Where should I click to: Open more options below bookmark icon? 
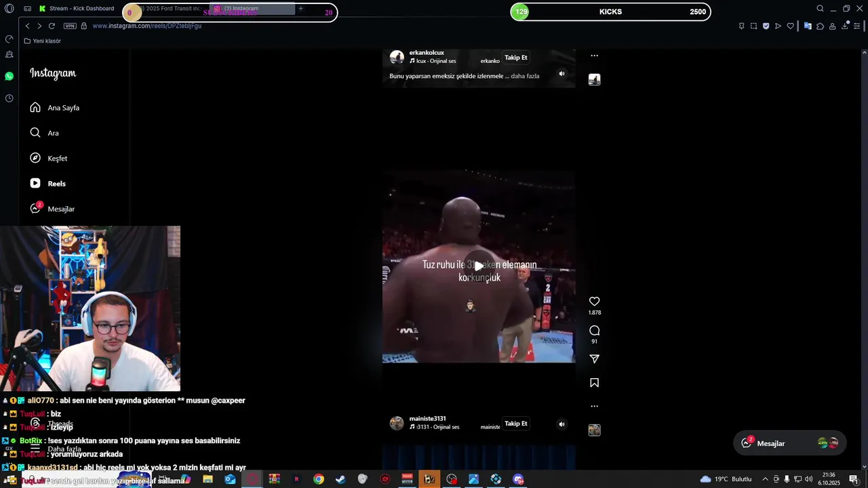coord(594,406)
